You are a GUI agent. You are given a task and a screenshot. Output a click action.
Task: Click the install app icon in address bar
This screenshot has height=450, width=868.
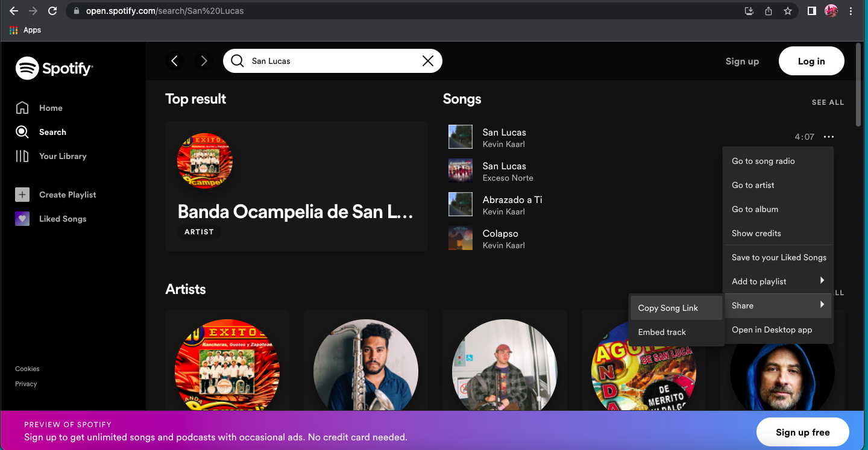coord(749,11)
